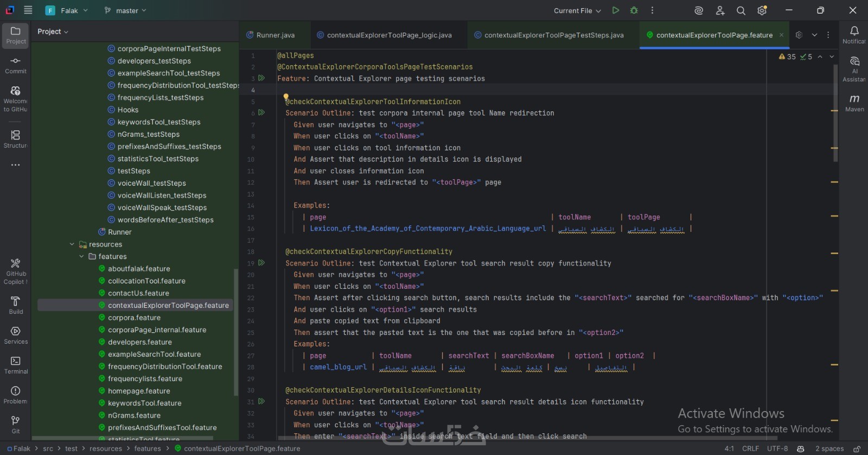Image resolution: width=868 pixels, height=455 pixels.
Task: Open the Notifications panel
Action: 854,35
